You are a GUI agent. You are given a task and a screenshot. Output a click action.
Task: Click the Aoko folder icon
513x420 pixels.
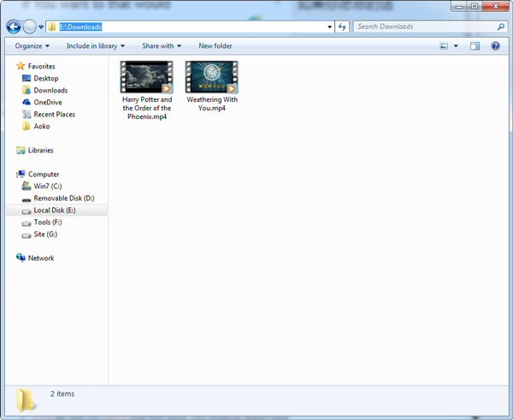(27, 126)
